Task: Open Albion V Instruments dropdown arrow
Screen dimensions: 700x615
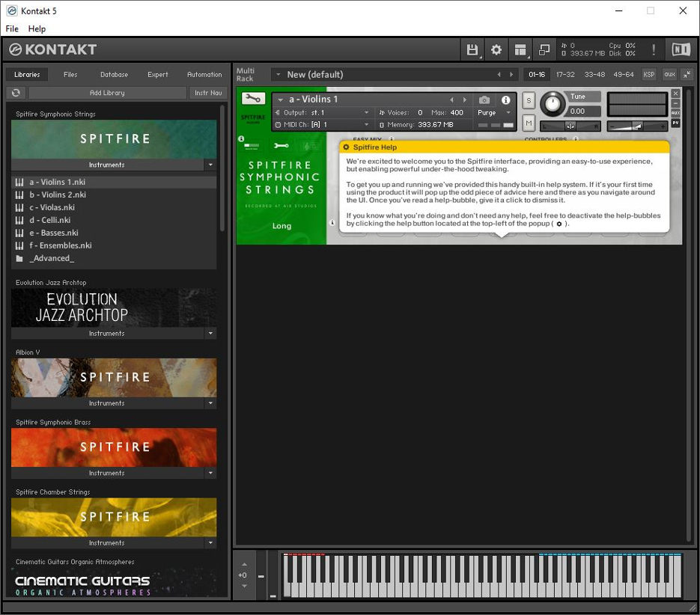Action: coord(210,403)
